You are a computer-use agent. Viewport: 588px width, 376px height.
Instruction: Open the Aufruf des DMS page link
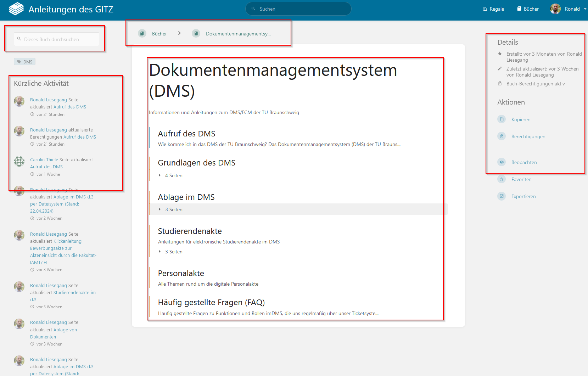[x=186, y=134]
